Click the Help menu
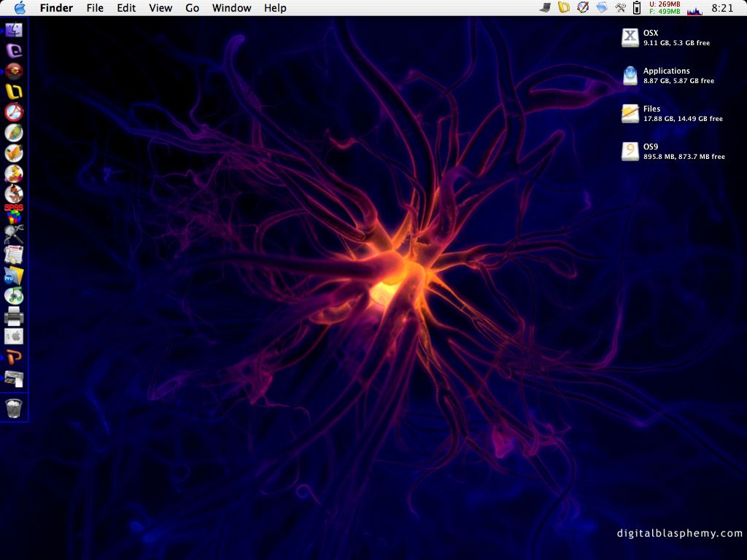The image size is (747, 560). click(275, 8)
